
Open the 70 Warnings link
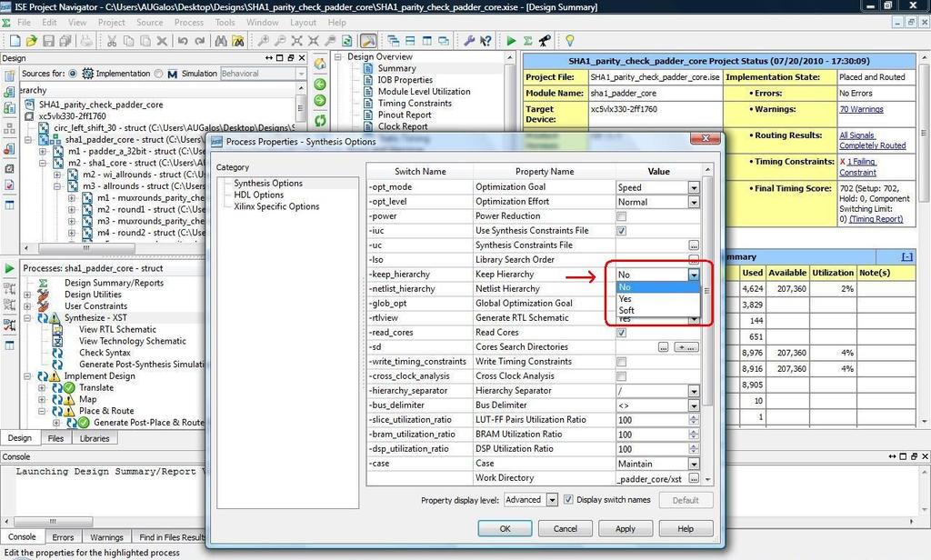(x=862, y=109)
